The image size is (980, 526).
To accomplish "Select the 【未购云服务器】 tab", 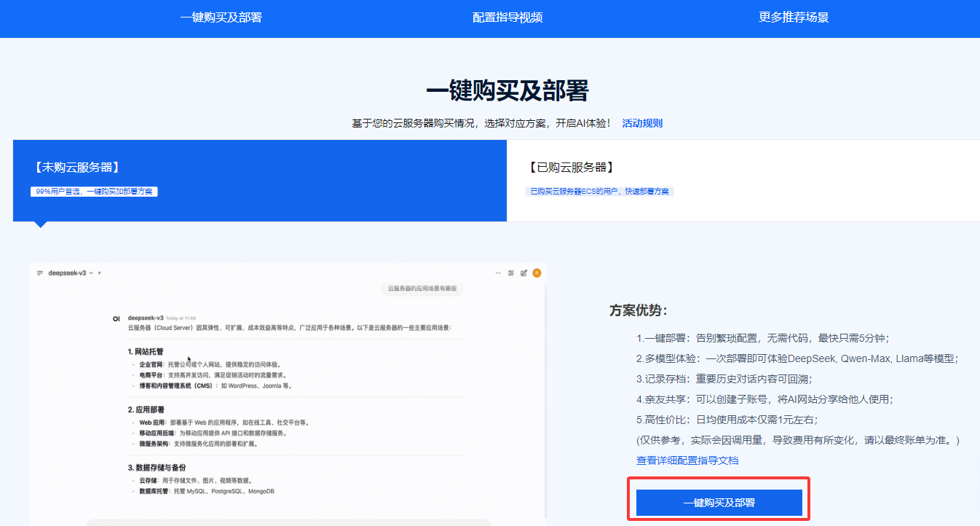I will (x=76, y=168).
